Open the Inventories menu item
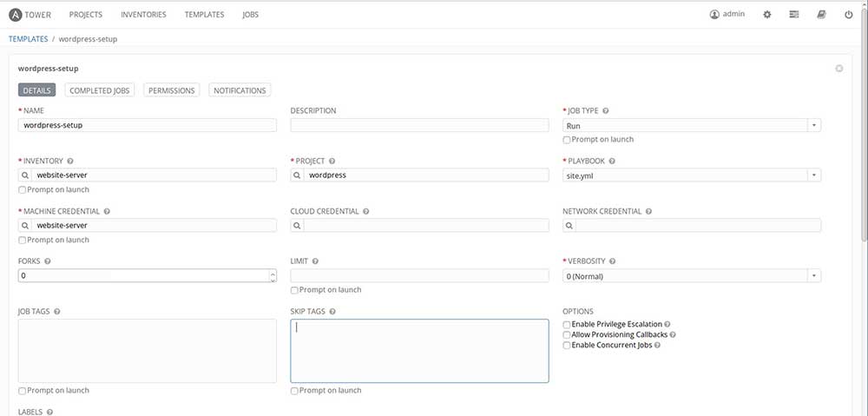 [x=144, y=15]
